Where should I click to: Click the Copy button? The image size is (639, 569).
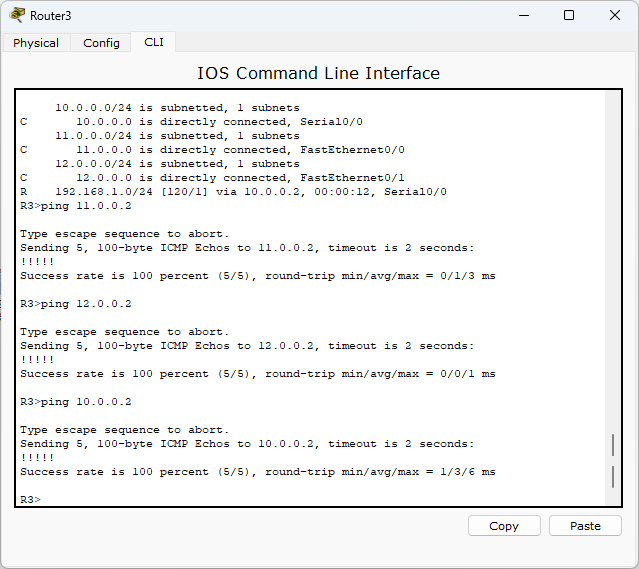coord(504,526)
